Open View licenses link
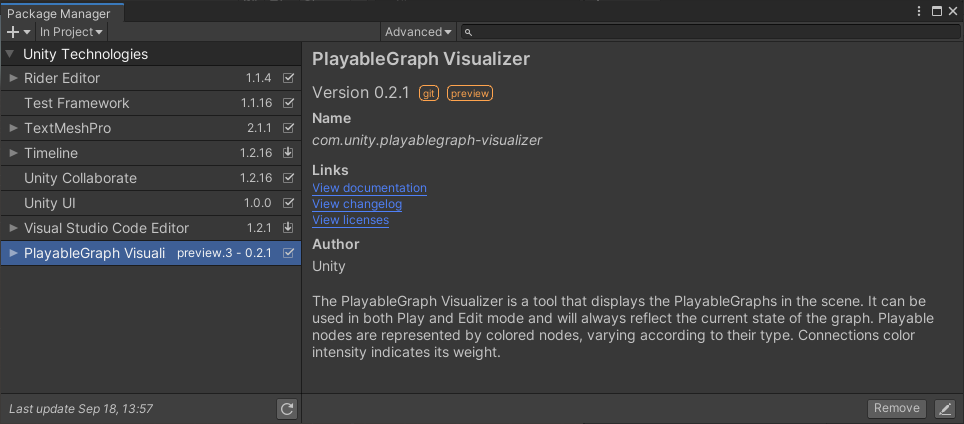This screenshot has width=964, height=424. (x=350, y=220)
